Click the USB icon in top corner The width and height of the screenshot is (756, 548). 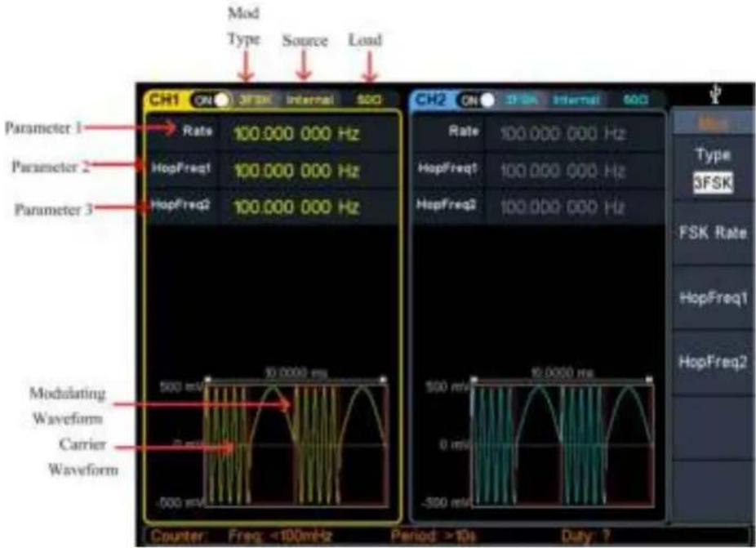tap(715, 94)
